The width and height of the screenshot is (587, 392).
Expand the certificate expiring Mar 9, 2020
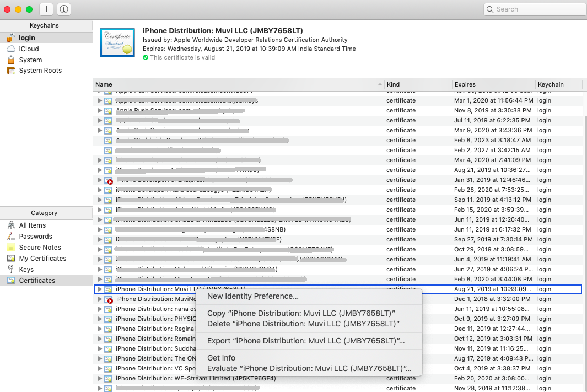click(100, 130)
